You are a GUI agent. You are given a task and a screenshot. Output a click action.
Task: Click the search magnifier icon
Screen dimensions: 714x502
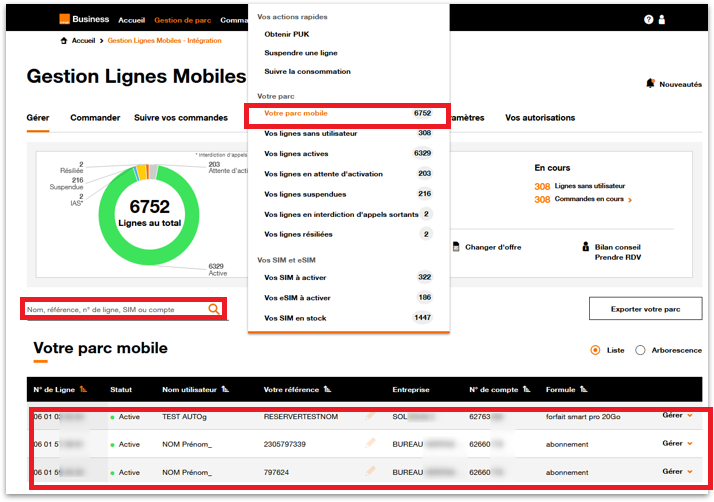tap(213, 309)
